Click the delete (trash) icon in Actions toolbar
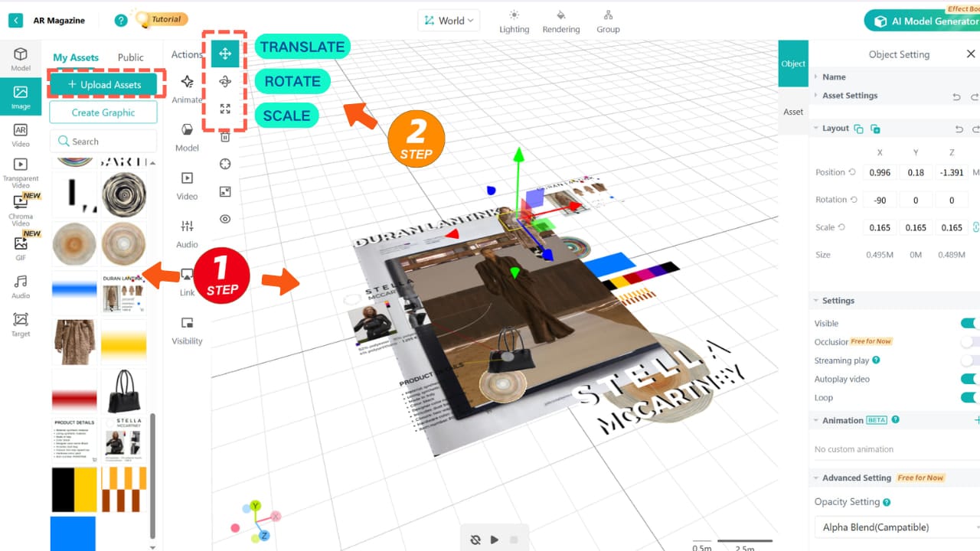The image size is (980, 551). tap(224, 136)
